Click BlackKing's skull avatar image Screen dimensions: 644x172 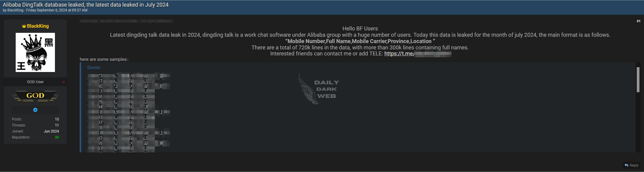(35, 52)
